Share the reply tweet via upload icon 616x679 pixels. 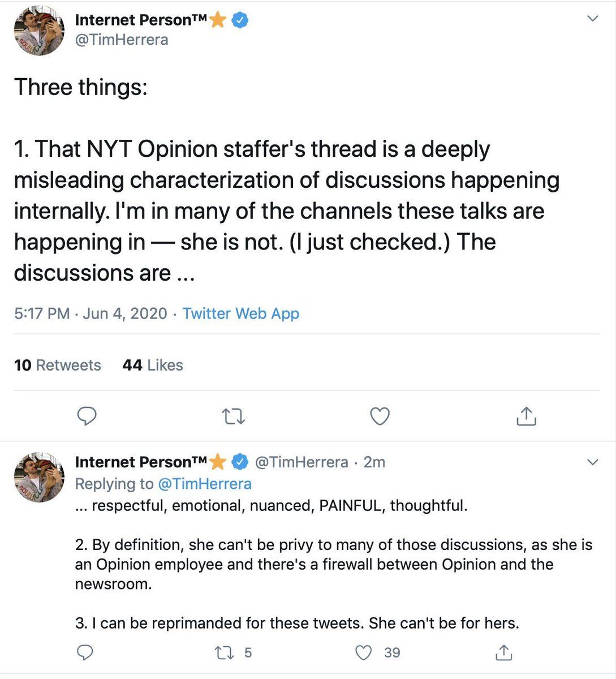(503, 652)
